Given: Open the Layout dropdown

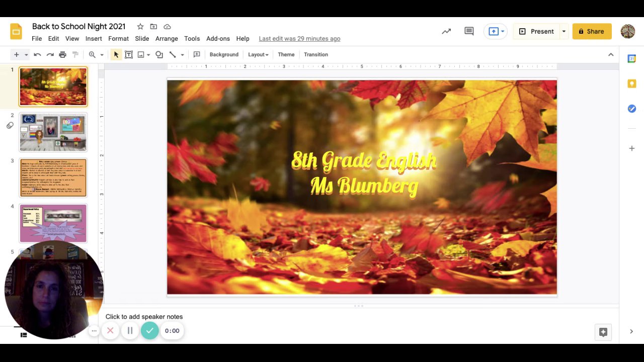Looking at the screenshot, I should click(x=258, y=54).
